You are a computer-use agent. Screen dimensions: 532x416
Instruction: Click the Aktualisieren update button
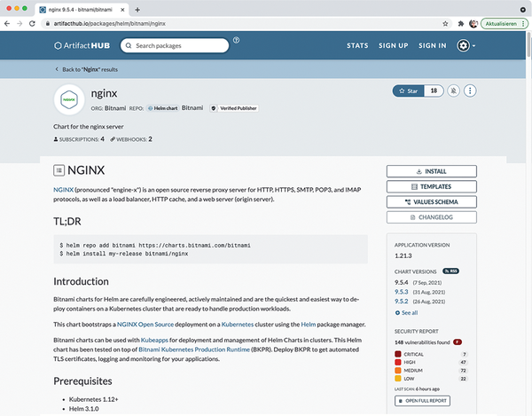pyautogui.click(x=505, y=24)
